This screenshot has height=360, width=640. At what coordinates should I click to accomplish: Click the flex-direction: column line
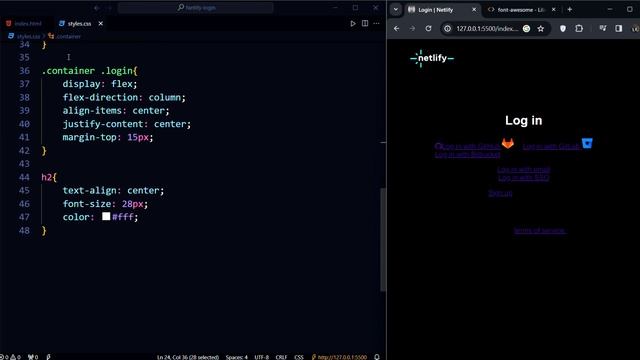pos(124,97)
